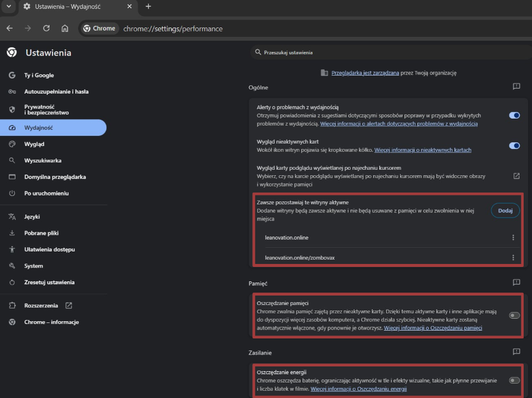
Task: Send feedback for Pamięć section
Action: (516, 282)
